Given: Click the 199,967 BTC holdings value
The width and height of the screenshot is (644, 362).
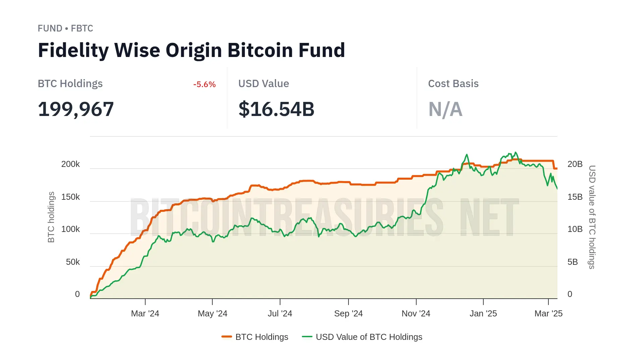Looking at the screenshot, I should coord(76,109).
